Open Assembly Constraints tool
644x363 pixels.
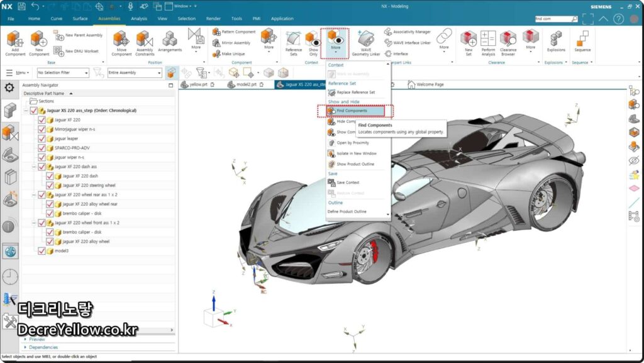click(x=145, y=43)
